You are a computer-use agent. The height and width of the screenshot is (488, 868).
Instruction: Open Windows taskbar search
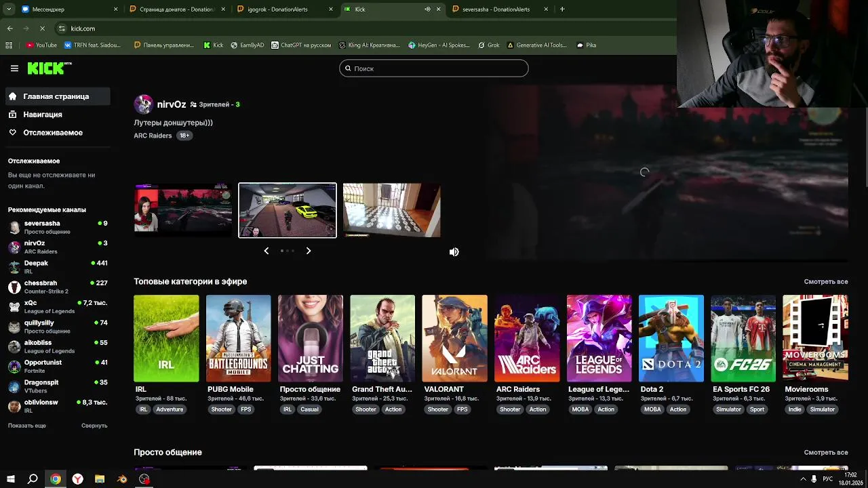coord(33,479)
